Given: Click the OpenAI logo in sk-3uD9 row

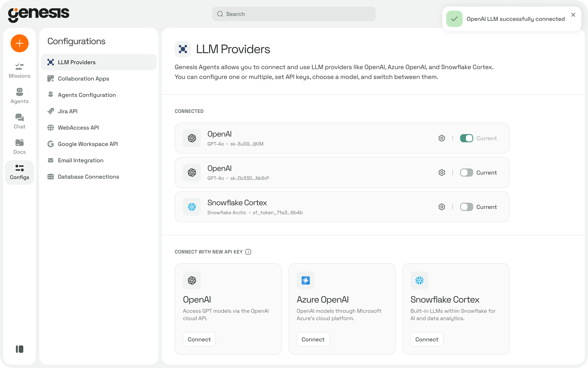Looking at the screenshot, I should click(x=192, y=138).
